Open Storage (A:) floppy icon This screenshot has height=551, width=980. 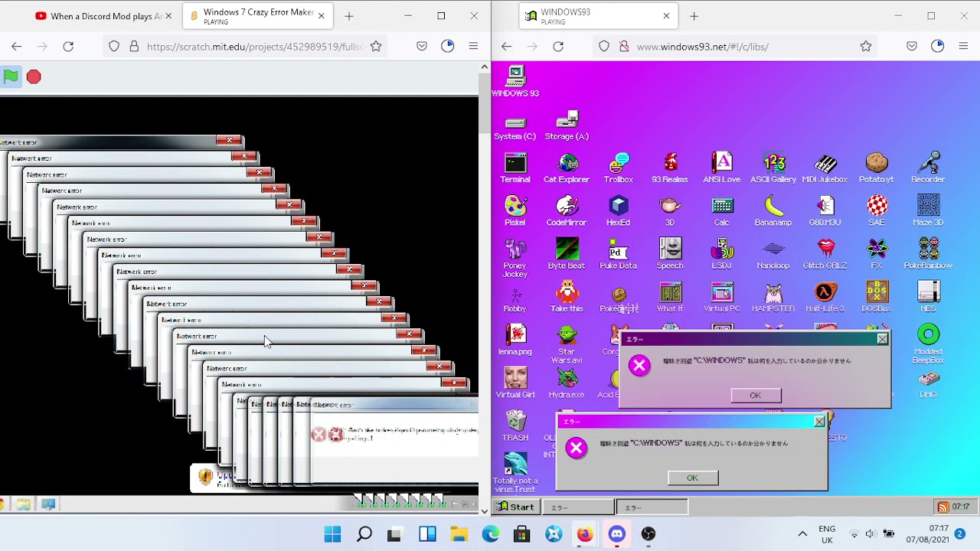pos(567,126)
